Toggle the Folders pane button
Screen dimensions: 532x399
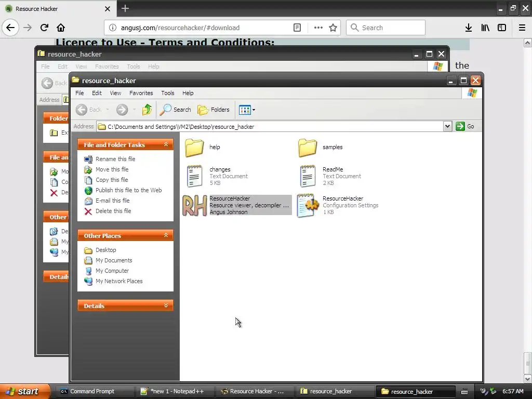pos(214,110)
